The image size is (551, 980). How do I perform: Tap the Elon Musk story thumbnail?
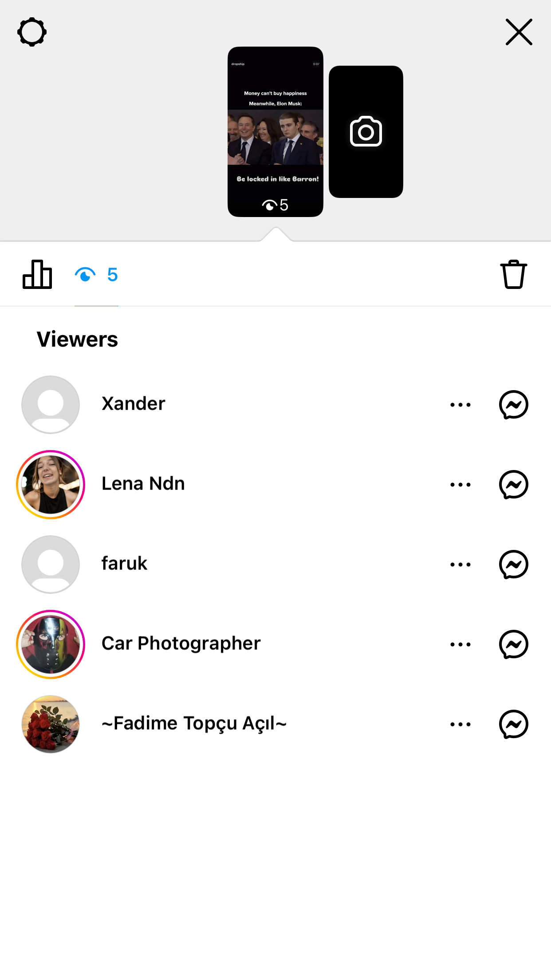[275, 132]
